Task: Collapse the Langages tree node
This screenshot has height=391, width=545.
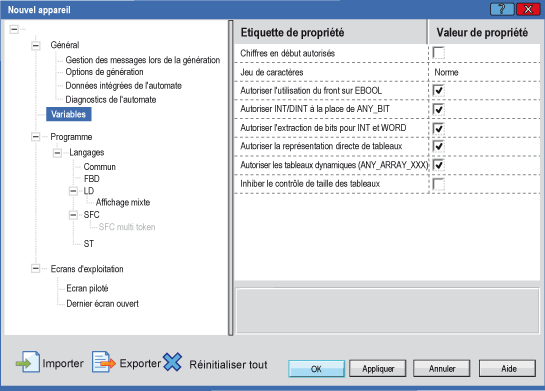Action: tap(58, 153)
